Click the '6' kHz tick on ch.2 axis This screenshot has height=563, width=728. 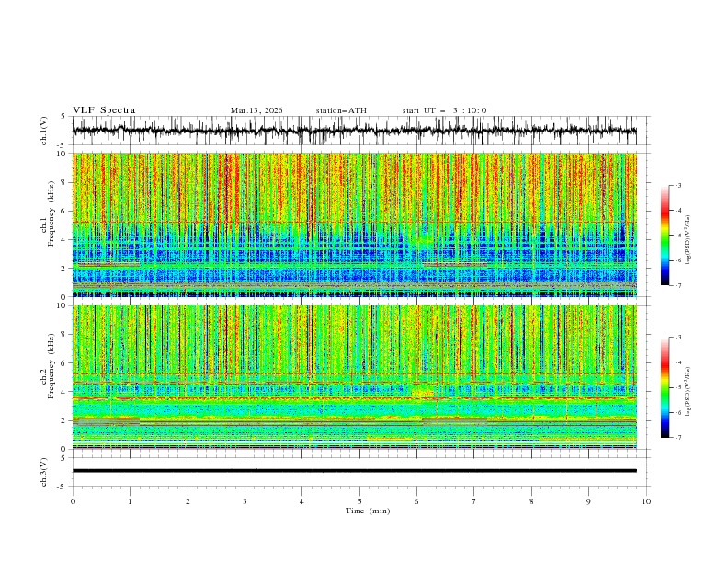(65, 362)
